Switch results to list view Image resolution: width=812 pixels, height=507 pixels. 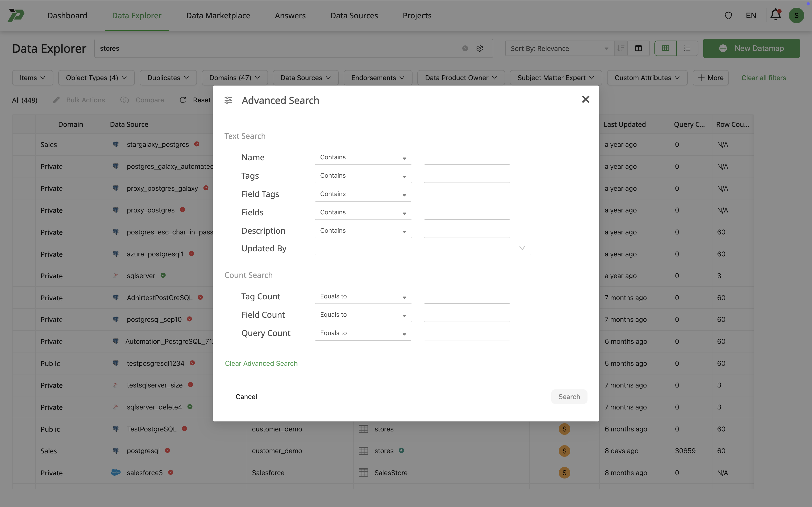pos(687,48)
